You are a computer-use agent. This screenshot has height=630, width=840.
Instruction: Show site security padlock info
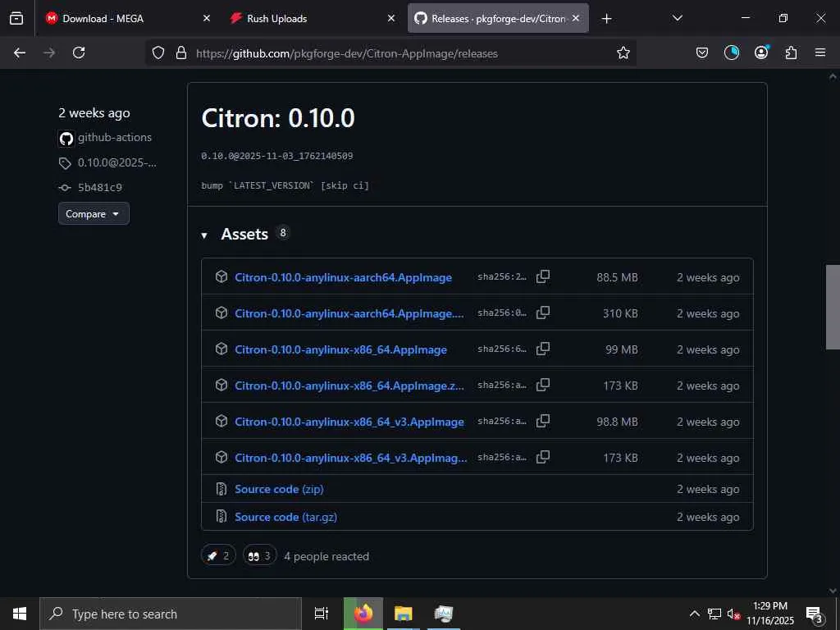181,53
